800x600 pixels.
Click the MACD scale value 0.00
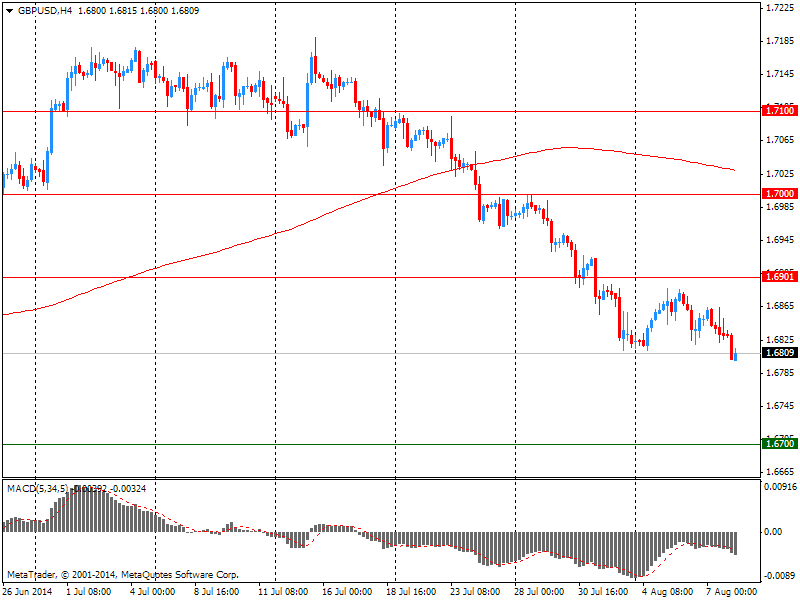pyautogui.click(x=772, y=532)
